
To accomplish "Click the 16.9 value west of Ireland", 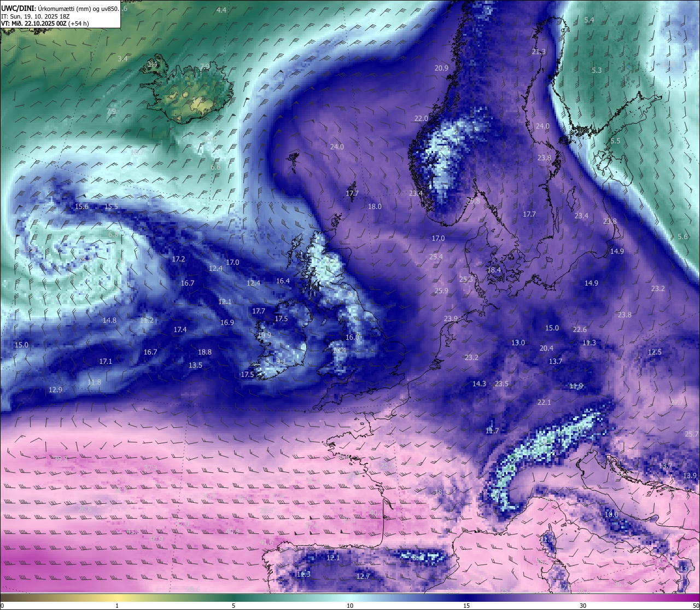I will (227, 322).
